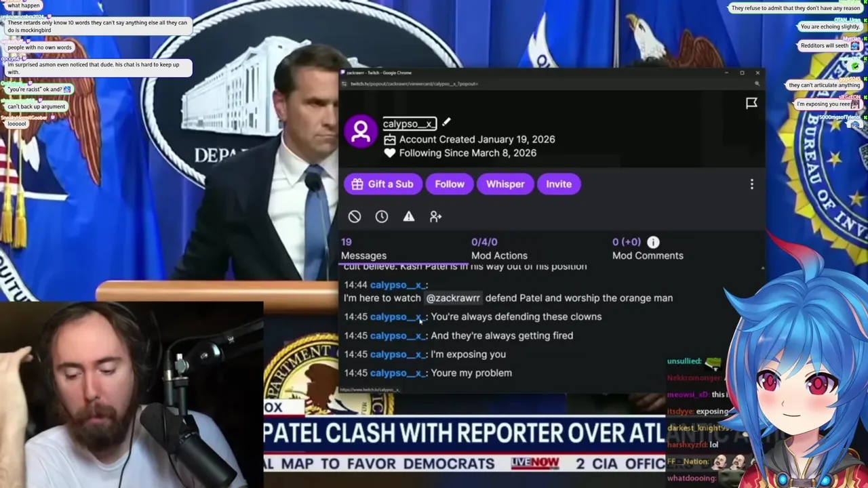Click 'And they're always getting fired' message
Viewport: 868px width, 488px height.
click(502, 335)
